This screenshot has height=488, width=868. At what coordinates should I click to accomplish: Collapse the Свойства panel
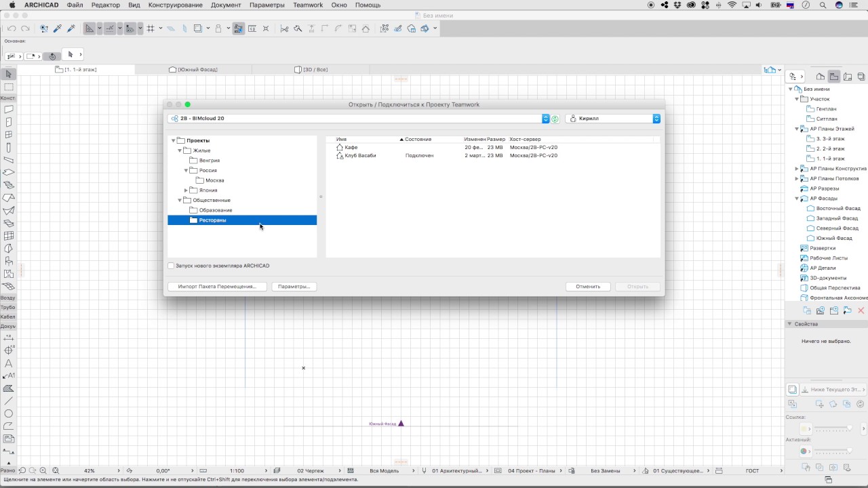789,324
